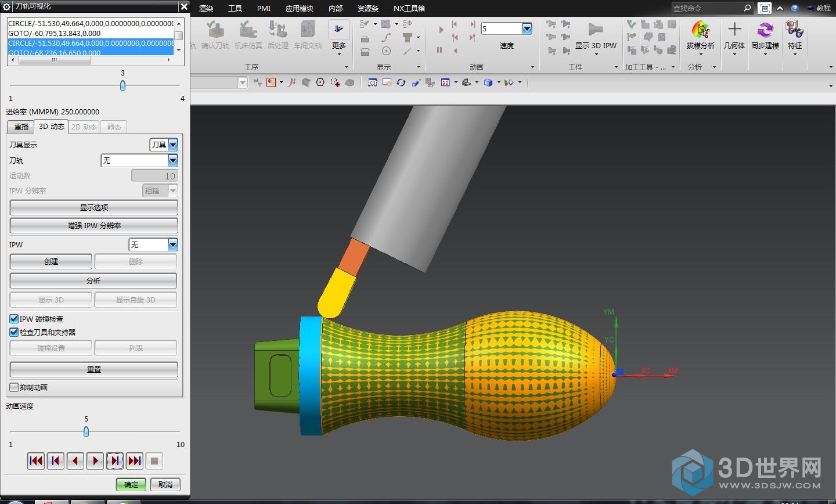Click 创建 IPW button

click(51, 261)
